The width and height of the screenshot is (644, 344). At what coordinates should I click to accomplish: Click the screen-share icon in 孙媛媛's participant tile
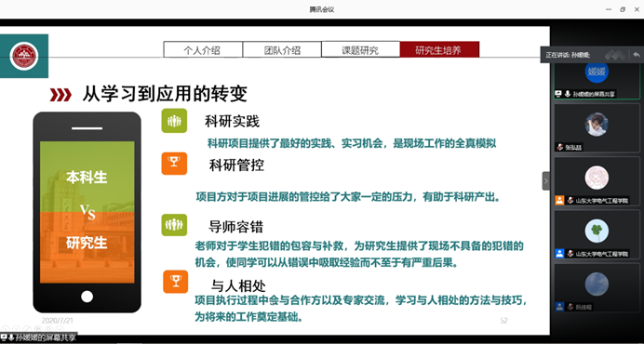558,94
